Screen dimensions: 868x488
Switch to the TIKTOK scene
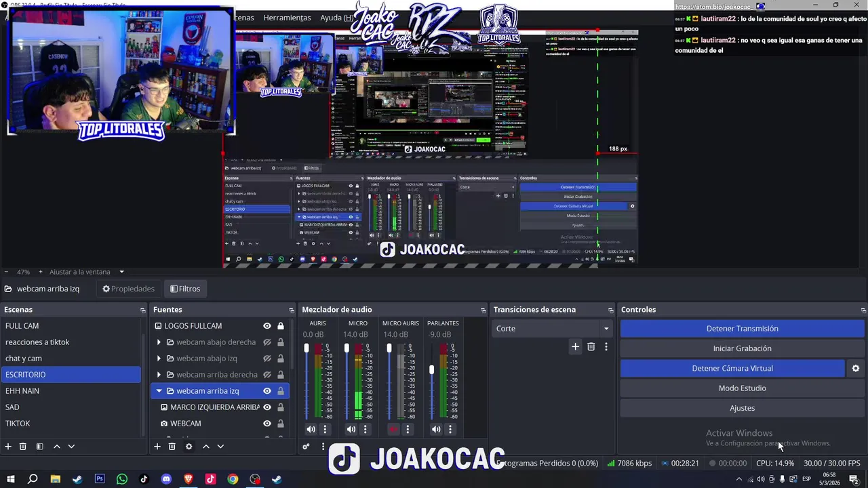pos(71,424)
